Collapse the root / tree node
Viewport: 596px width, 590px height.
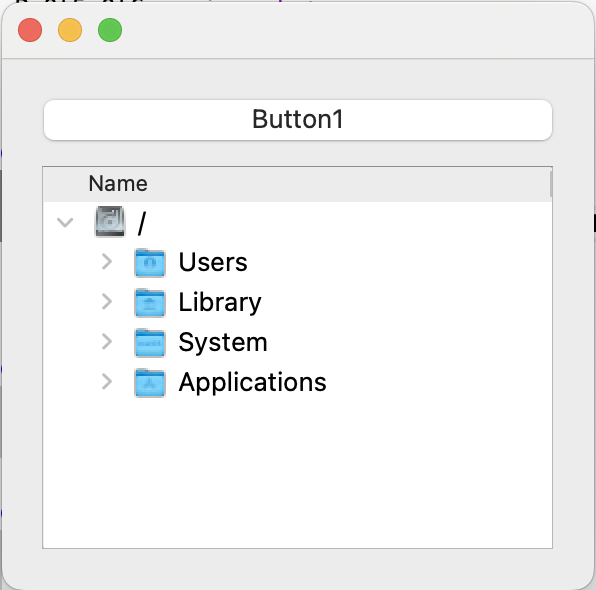65,222
